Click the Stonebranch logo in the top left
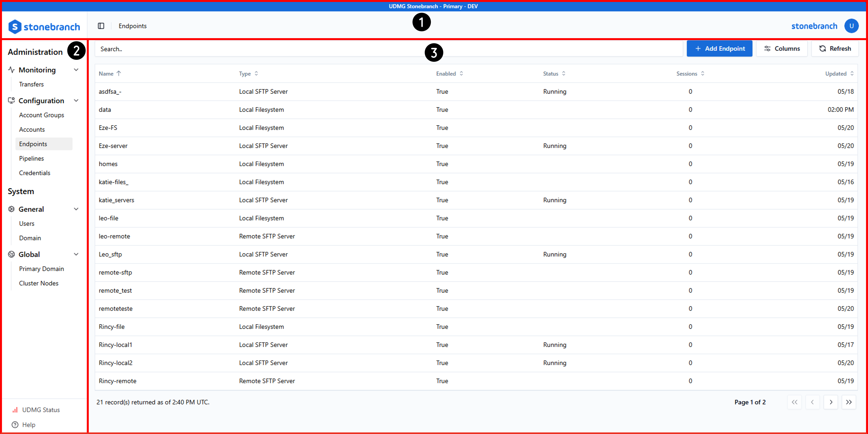The width and height of the screenshot is (868, 434). (x=44, y=26)
